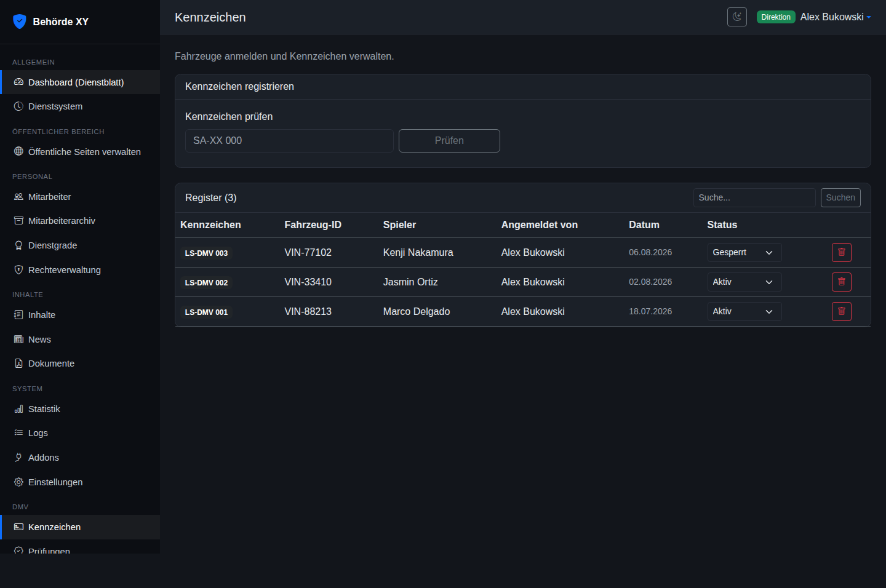
Task: Click date 18.07.2026
Action: 650,312
